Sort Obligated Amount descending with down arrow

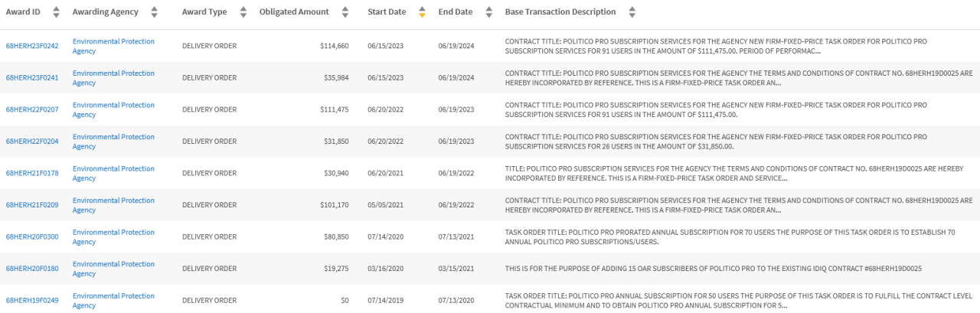(x=345, y=15)
